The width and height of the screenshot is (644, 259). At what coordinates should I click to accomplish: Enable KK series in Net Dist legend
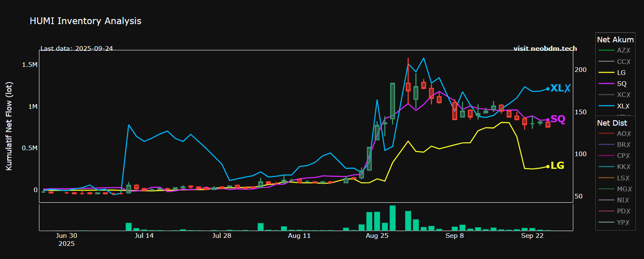pos(623,167)
